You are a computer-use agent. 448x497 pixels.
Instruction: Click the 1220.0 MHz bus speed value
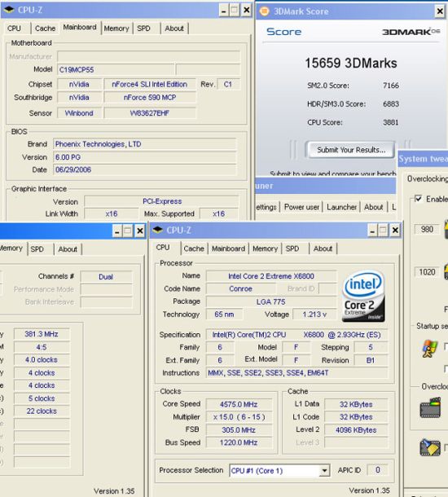point(239,442)
